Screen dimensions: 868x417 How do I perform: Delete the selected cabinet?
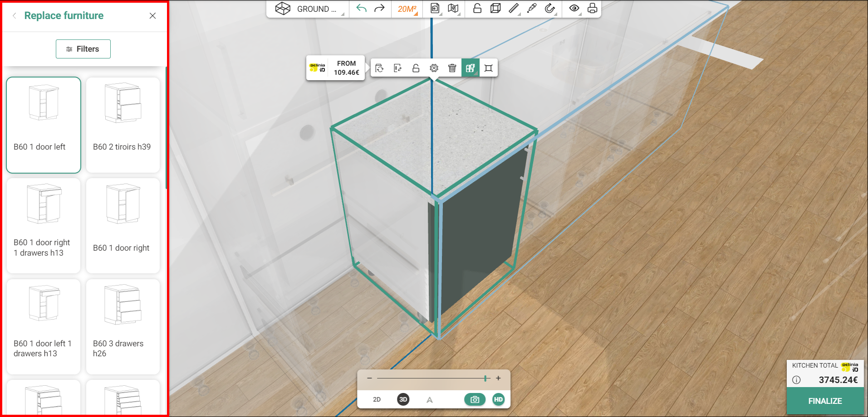(x=452, y=68)
